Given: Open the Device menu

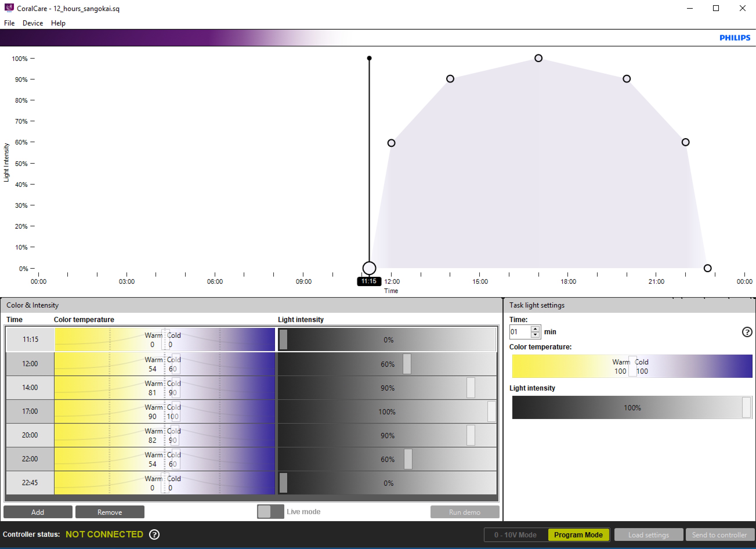Looking at the screenshot, I should (33, 23).
